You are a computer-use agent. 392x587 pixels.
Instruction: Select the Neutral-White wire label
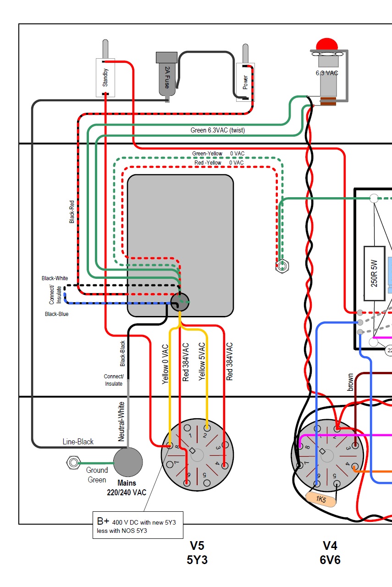click(121, 421)
